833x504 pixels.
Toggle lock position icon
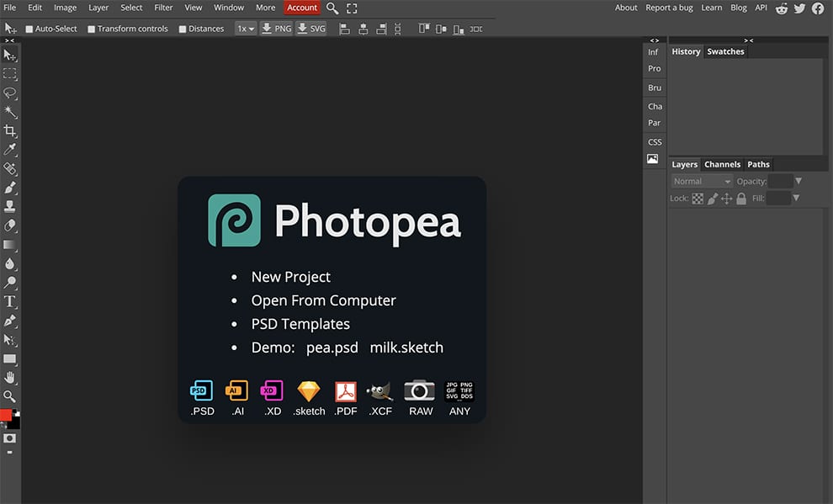(727, 199)
